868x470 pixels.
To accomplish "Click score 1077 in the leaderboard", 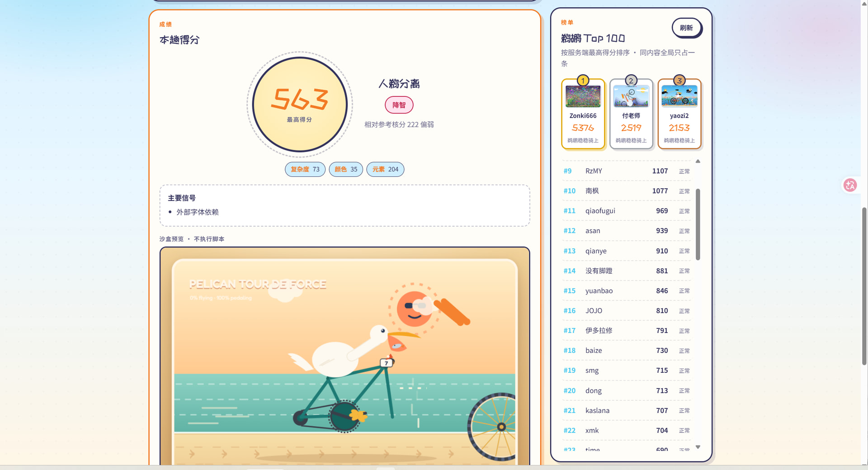I will [660, 191].
